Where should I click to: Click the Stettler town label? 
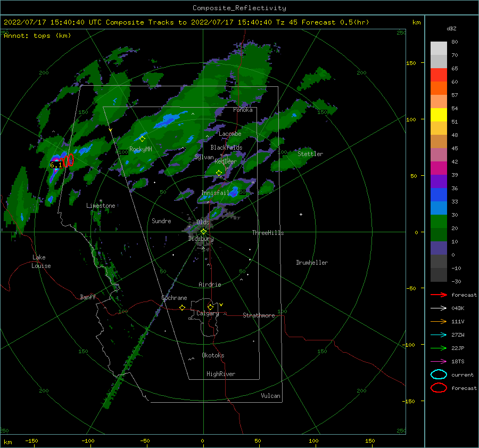(x=310, y=154)
